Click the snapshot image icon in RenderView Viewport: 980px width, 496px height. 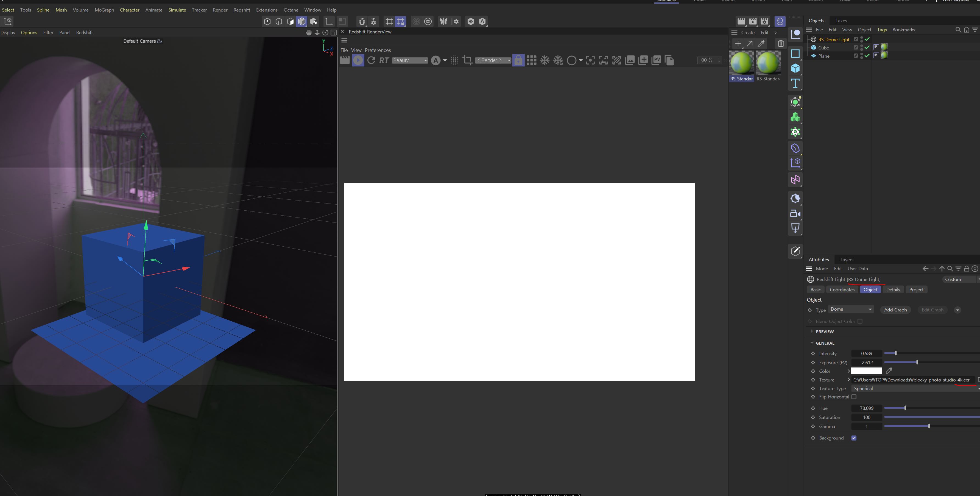pyautogui.click(x=630, y=60)
